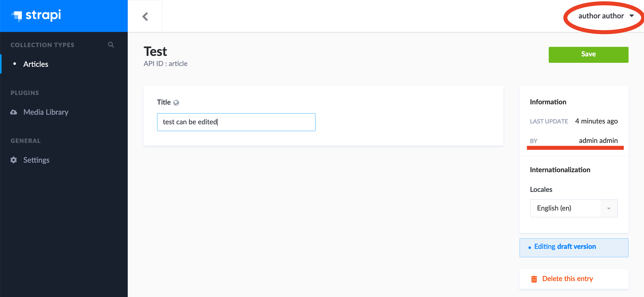This screenshot has height=297, width=644.
Task: Click the Editing draft version link
Action: 565,246
